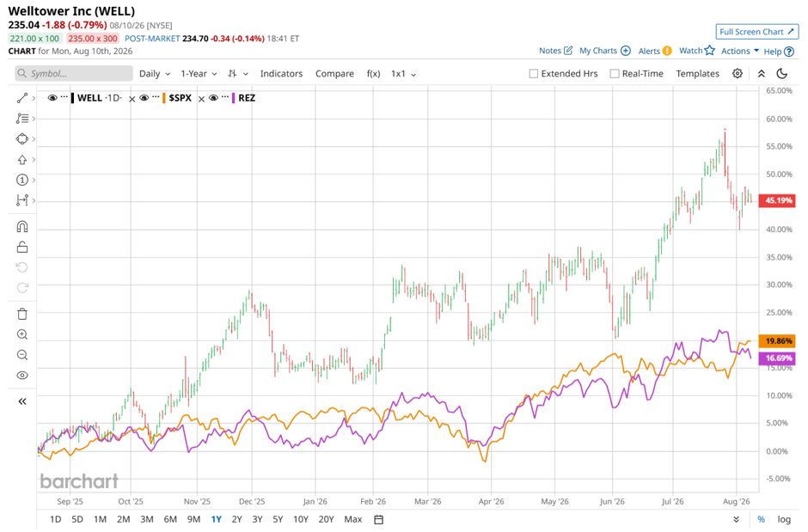
Task: Click the orange $SPX color swatch
Action: point(164,98)
